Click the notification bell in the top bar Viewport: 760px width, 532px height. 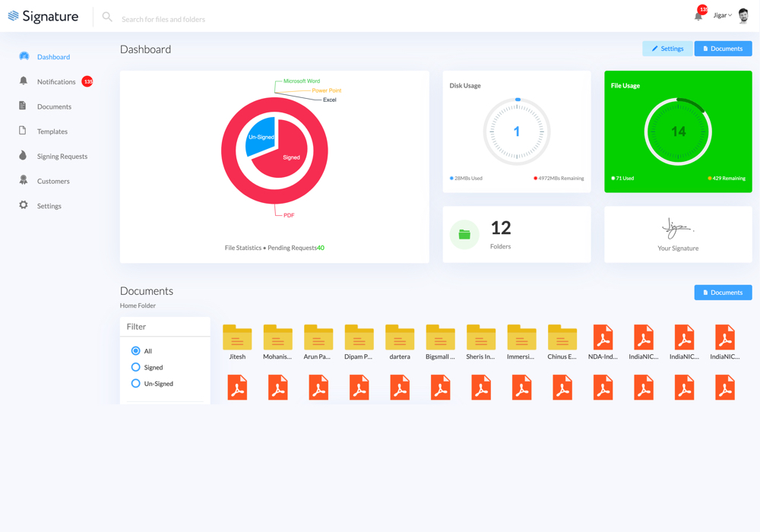tap(696, 15)
